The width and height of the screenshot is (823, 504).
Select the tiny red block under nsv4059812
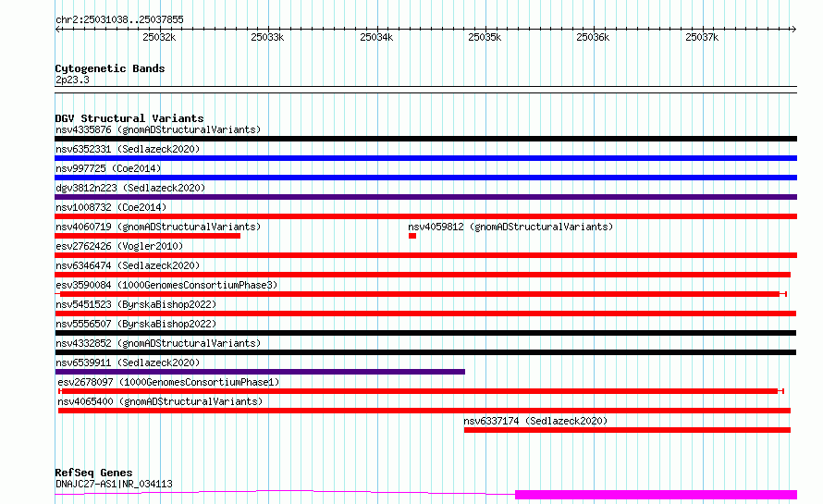pyautogui.click(x=412, y=236)
